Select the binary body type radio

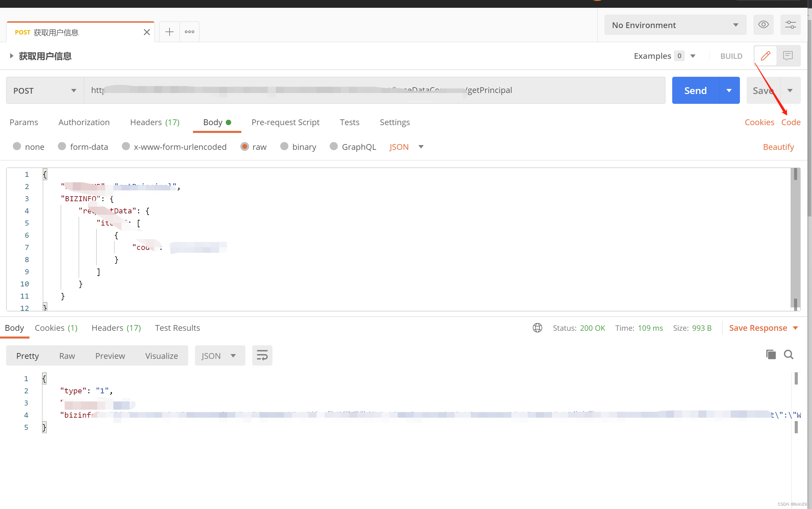284,146
